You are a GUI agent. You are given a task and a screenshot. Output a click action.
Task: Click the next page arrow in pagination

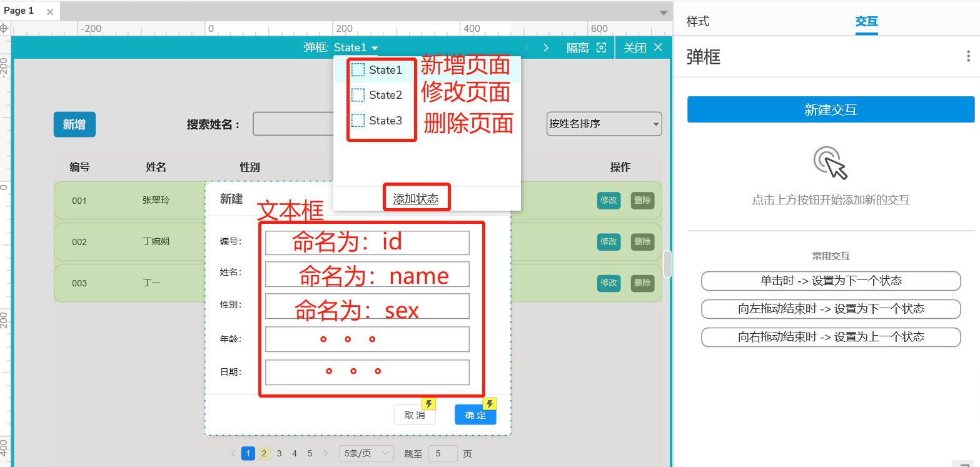point(325,453)
